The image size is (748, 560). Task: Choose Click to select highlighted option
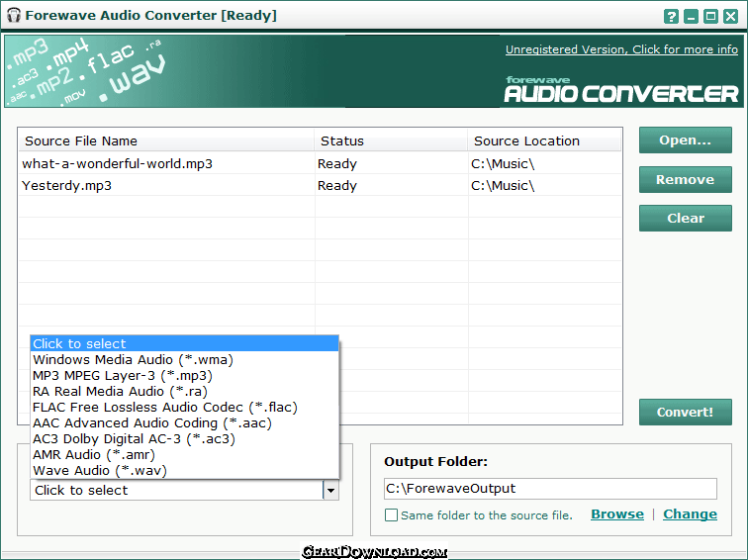click(184, 344)
